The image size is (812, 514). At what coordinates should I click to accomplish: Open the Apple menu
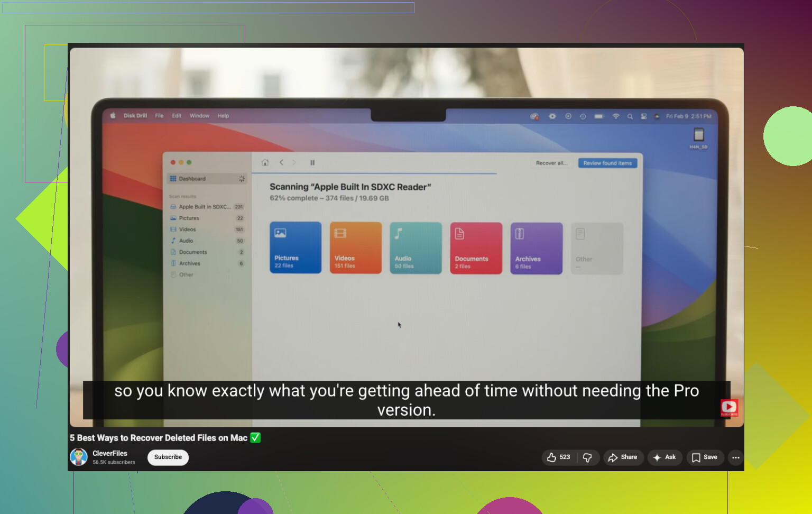[x=113, y=116]
